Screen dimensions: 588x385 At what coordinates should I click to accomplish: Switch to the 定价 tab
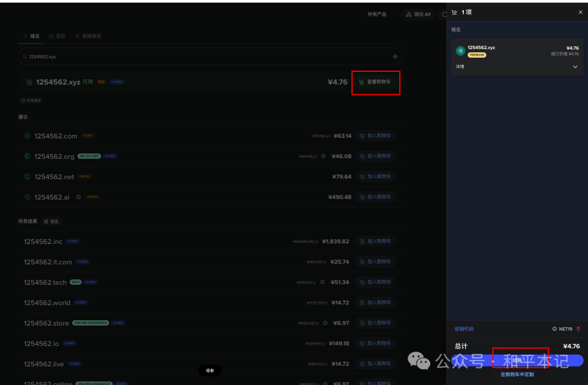(57, 36)
